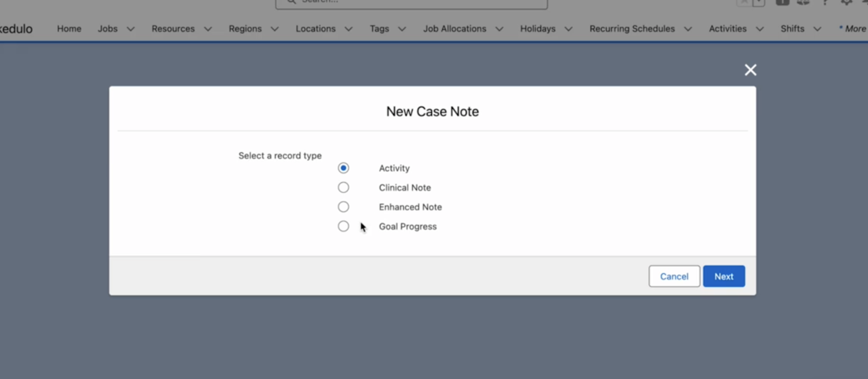The image size is (868, 379).
Task: Click the Next button
Action: (724, 276)
